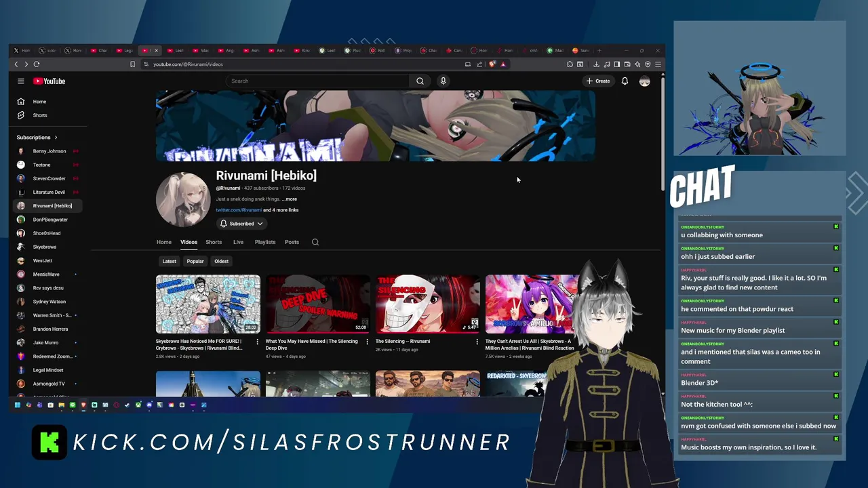Click the search magnifier button
868x488 pixels.
pos(420,81)
